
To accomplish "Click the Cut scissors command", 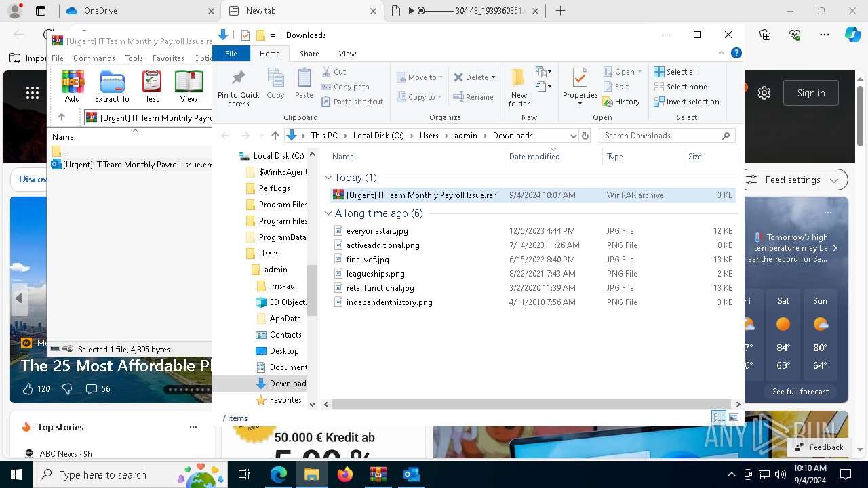I will click(334, 72).
